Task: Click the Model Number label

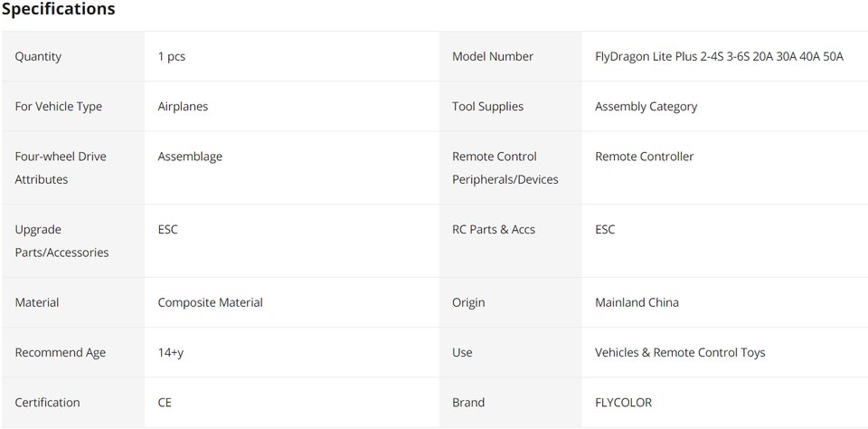Action: tap(493, 56)
